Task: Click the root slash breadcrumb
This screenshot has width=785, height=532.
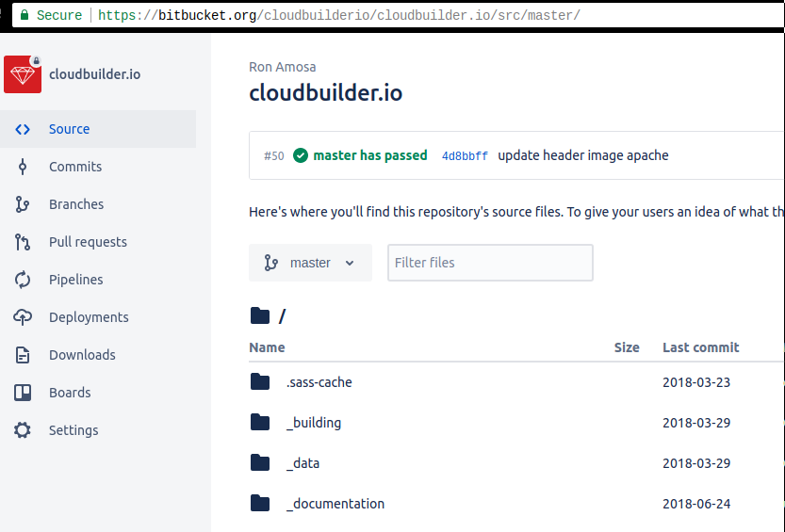Action: click(283, 316)
